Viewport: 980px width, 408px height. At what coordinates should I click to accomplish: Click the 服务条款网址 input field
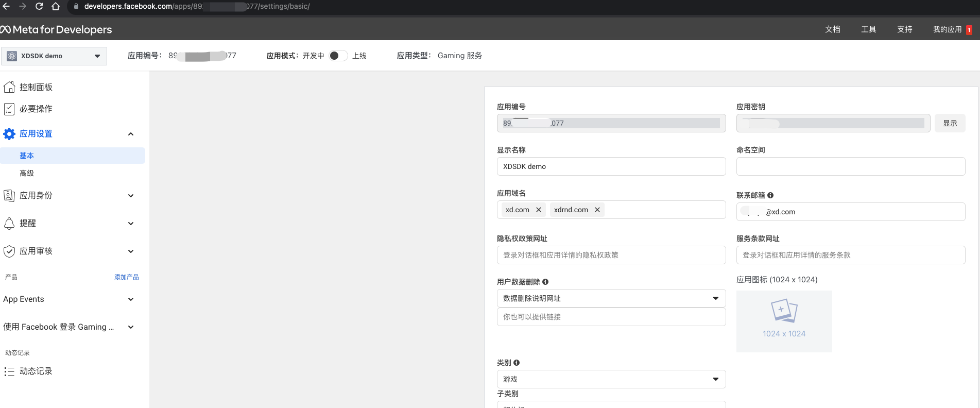(851, 255)
